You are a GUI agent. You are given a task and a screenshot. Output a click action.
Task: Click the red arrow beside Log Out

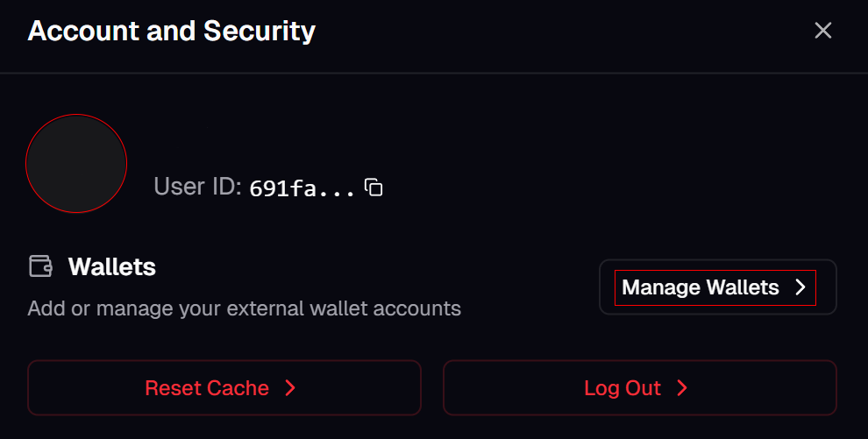point(682,388)
